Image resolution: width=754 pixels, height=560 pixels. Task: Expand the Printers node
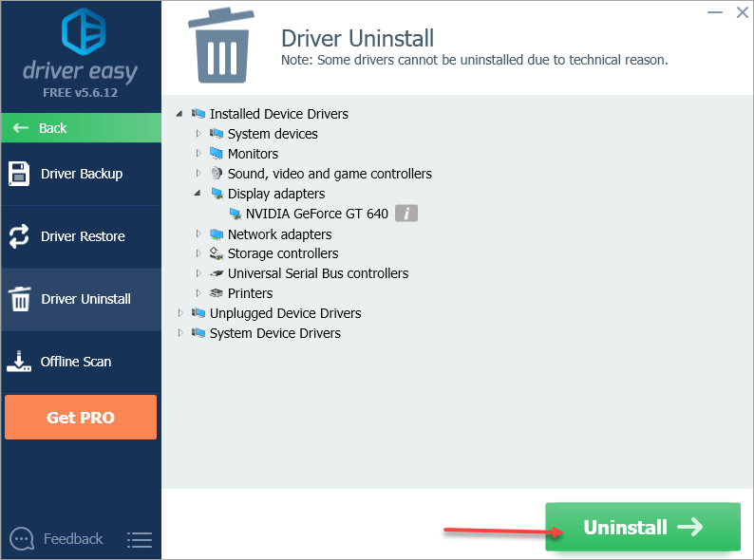(198, 292)
